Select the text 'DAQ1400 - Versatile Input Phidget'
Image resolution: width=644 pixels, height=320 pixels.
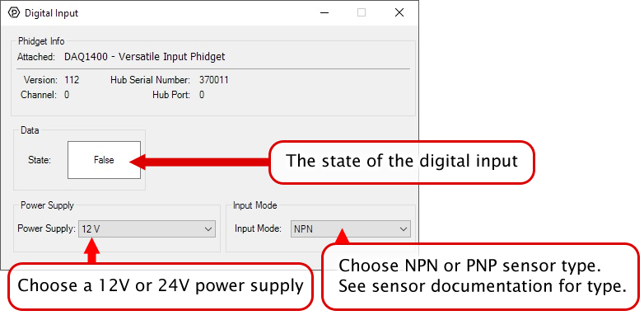(x=145, y=57)
